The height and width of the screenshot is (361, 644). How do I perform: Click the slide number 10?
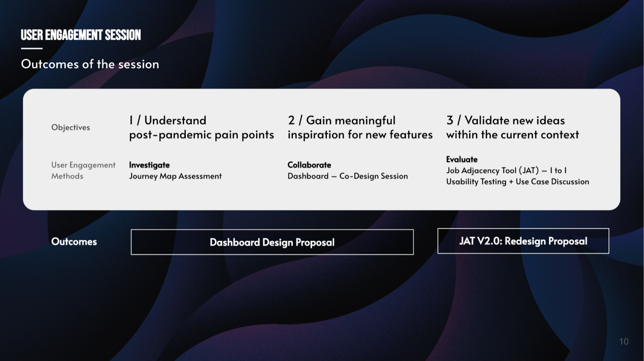623,342
